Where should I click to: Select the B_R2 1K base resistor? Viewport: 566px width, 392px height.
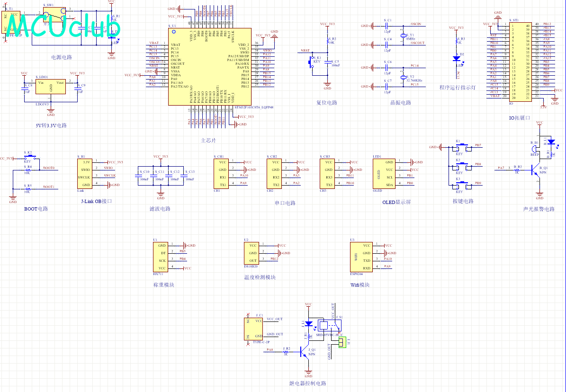click(517, 169)
